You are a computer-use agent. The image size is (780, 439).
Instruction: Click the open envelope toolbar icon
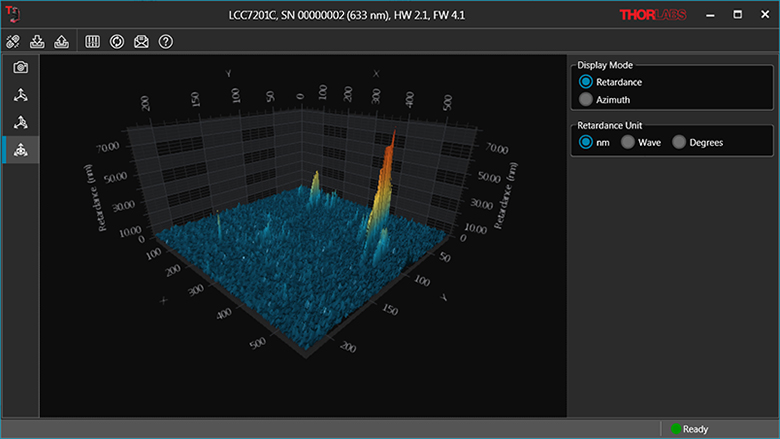click(x=141, y=41)
